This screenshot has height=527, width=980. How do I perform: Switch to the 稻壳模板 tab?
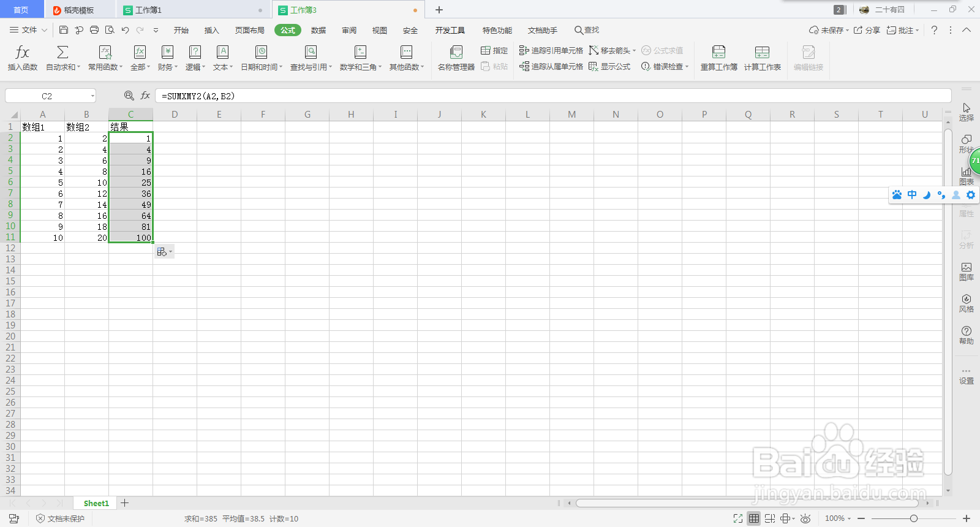pos(79,10)
